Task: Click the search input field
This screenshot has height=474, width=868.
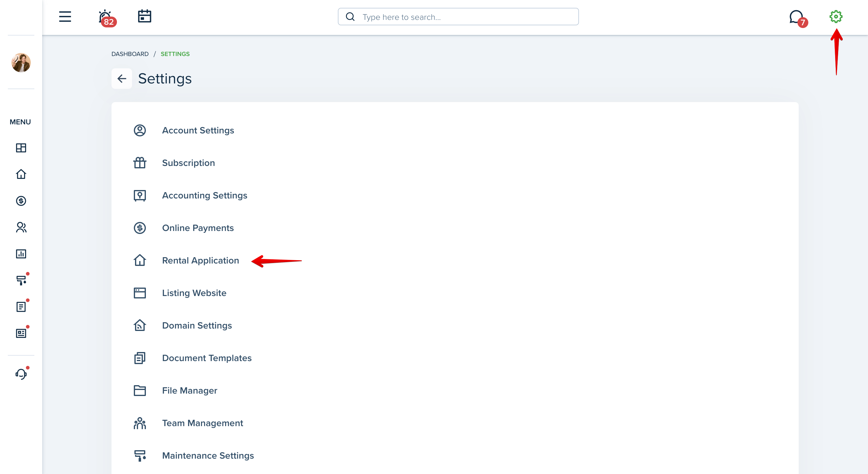Action: [458, 17]
